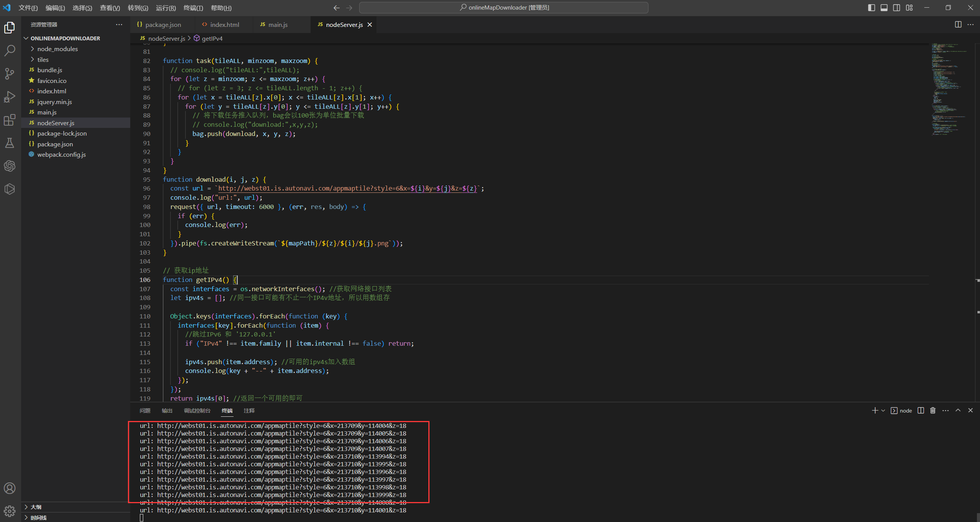Open the Testing flask view

click(x=10, y=143)
